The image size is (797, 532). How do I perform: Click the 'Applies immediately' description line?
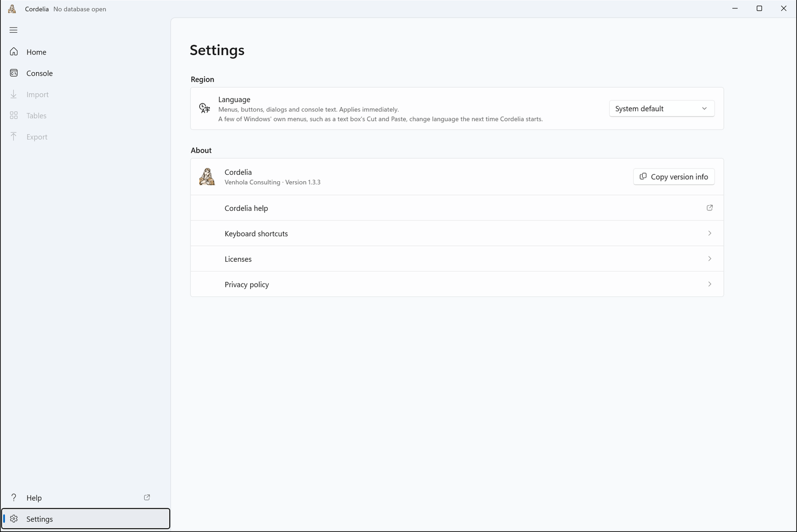[x=308, y=110]
